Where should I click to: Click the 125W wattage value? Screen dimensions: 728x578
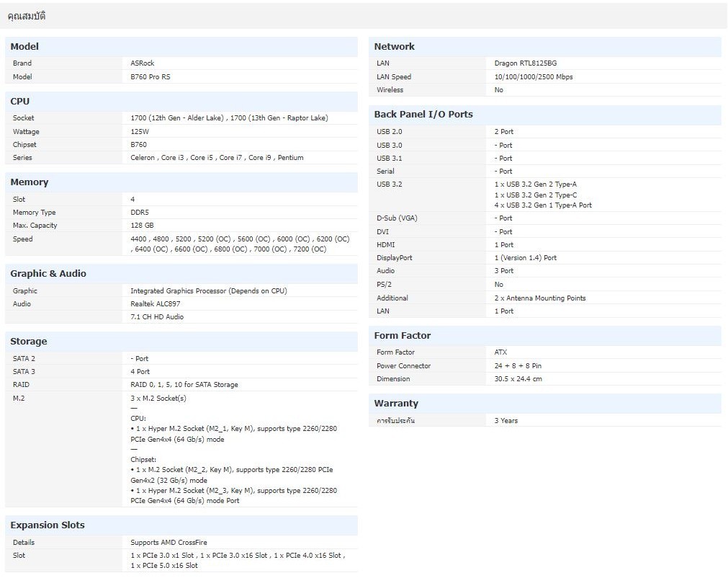tap(140, 132)
